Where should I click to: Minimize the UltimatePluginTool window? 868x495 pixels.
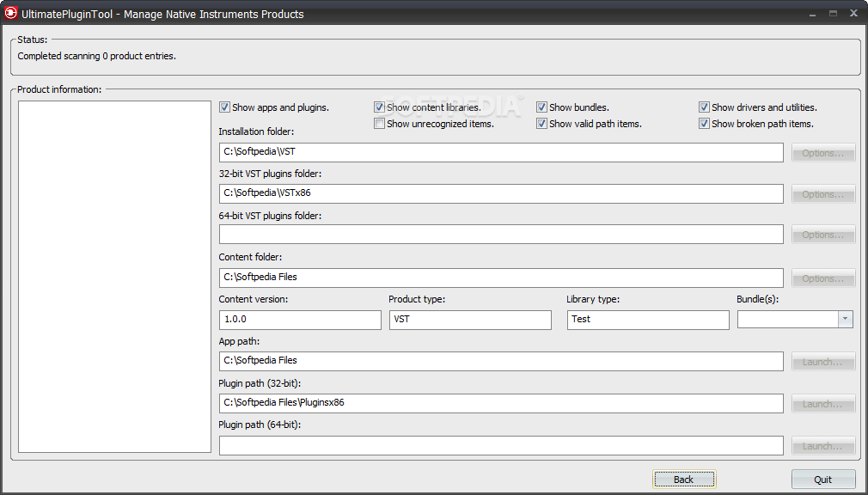click(x=814, y=13)
